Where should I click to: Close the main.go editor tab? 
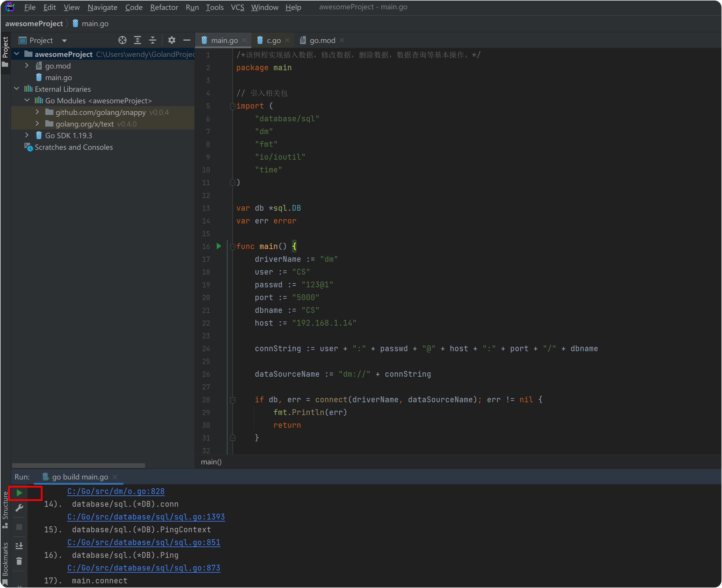244,40
